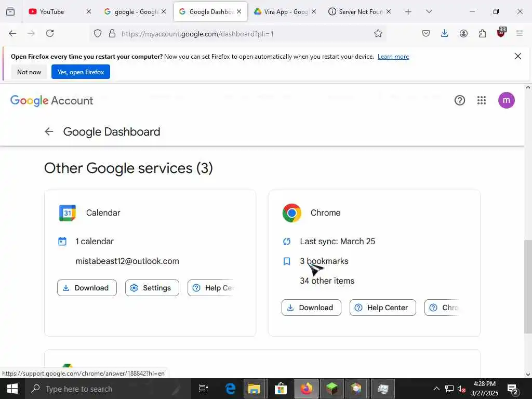Viewport: 532px width, 399px height.
Task: Close the YouTube tab
Action: (88, 11)
